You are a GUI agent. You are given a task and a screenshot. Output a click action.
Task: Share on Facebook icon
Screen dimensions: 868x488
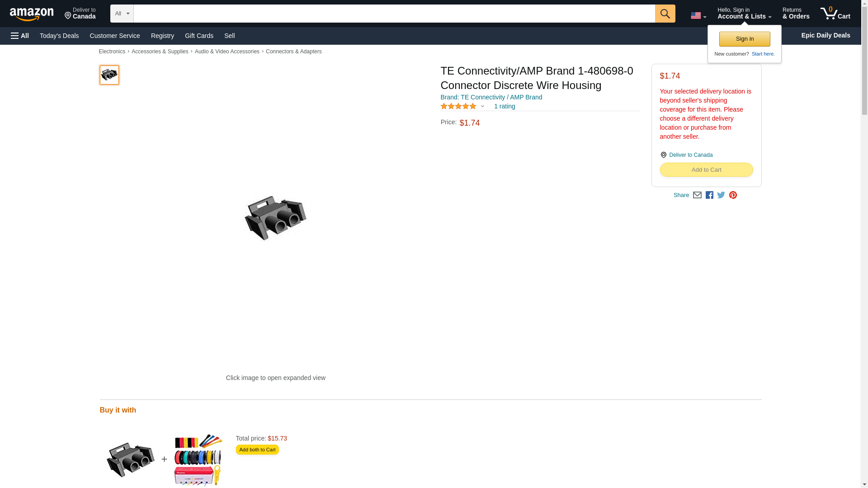[709, 195]
